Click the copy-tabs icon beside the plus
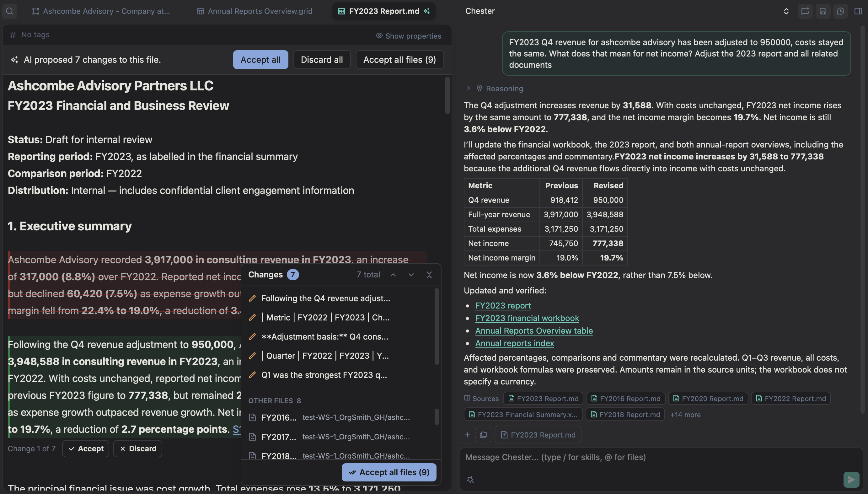 [483, 435]
